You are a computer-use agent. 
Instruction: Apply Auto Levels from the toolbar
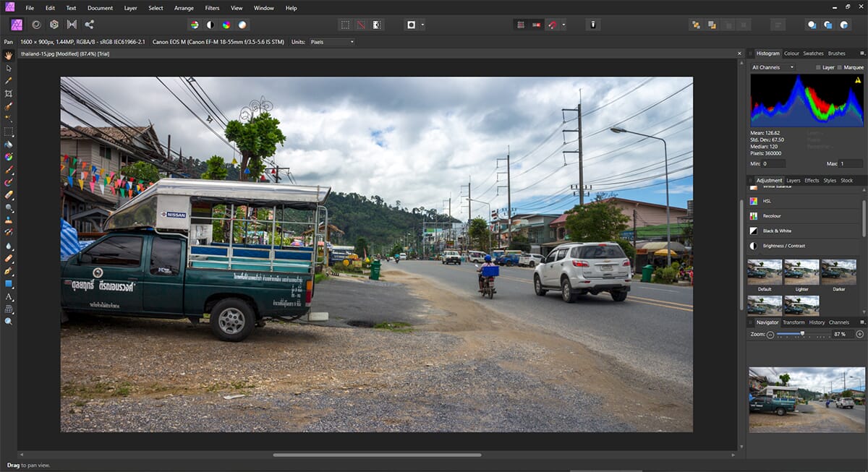click(x=194, y=25)
